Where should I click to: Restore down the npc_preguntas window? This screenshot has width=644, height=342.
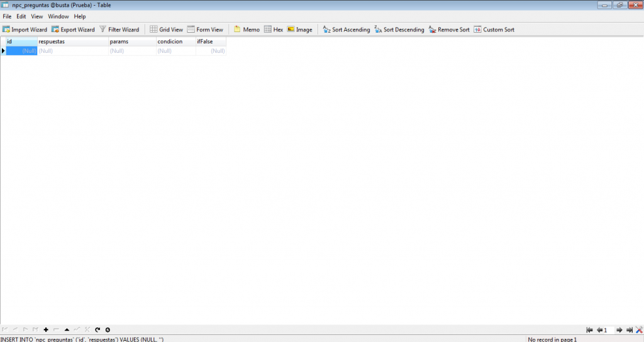[x=619, y=5]
